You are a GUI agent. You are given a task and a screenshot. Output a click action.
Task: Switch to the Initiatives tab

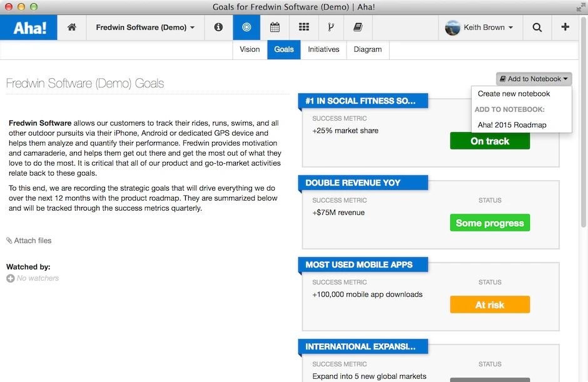point(323,49)
